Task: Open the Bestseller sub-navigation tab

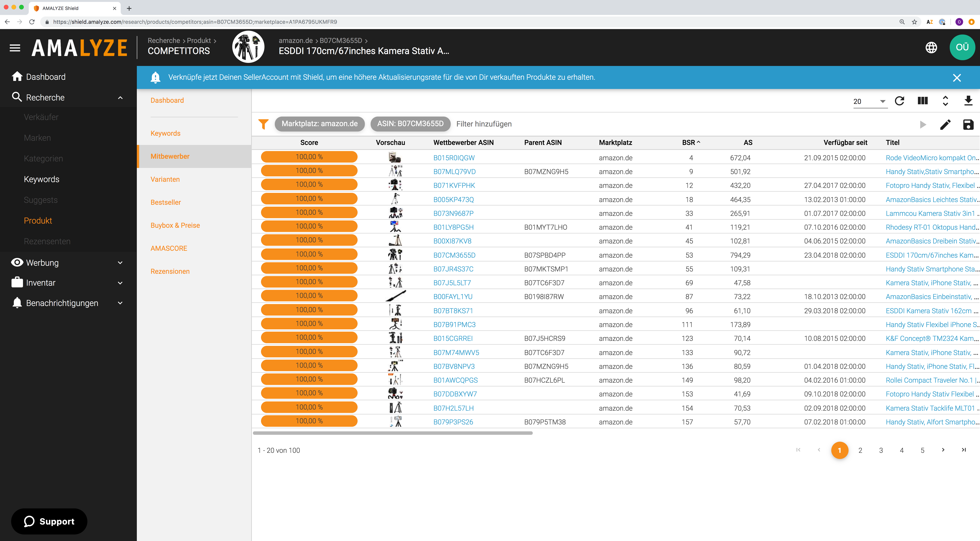Action: [166, 203]
